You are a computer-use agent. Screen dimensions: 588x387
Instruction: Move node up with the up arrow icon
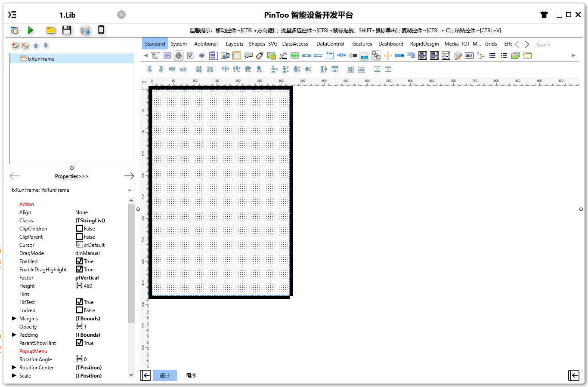click(x=36, y=45)
